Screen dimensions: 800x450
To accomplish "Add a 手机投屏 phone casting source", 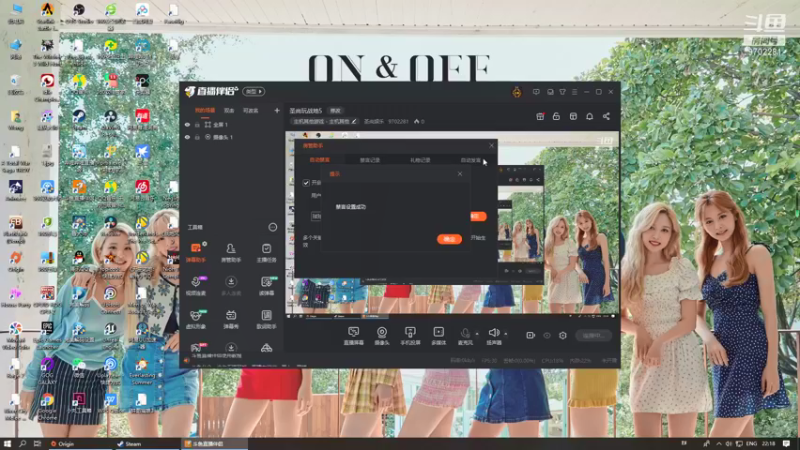I will tap(410, 336).
